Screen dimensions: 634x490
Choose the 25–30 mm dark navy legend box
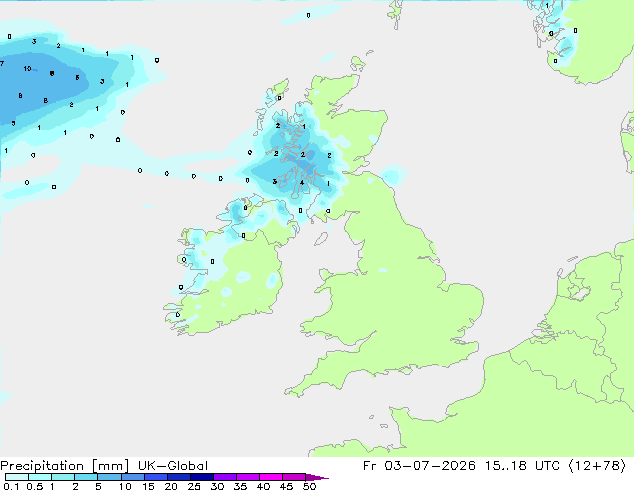click(x=202, y=477)
